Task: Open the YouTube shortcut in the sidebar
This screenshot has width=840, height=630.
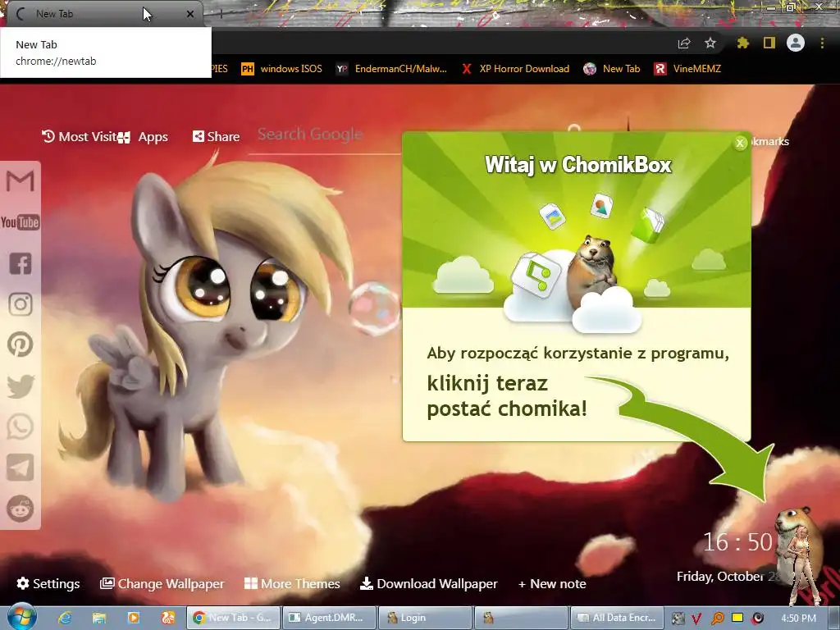Action: pyautogui.click(x=21, y=221)
